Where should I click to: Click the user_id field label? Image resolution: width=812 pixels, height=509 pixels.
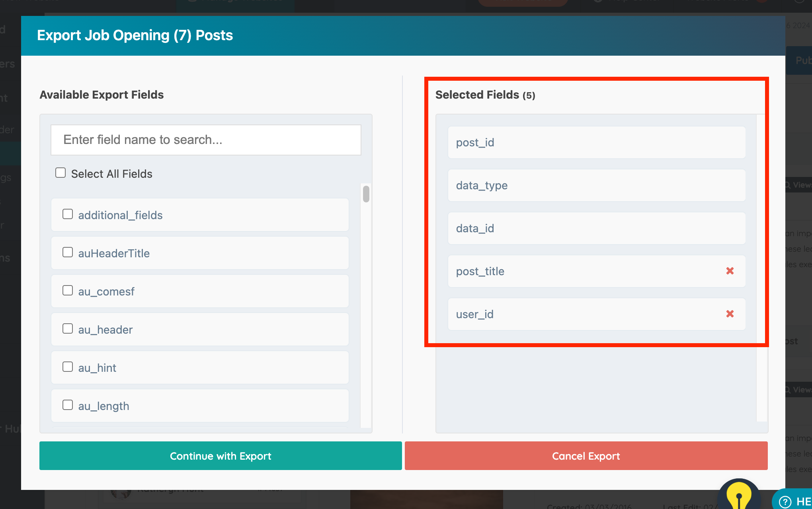[x=475, y=314]
